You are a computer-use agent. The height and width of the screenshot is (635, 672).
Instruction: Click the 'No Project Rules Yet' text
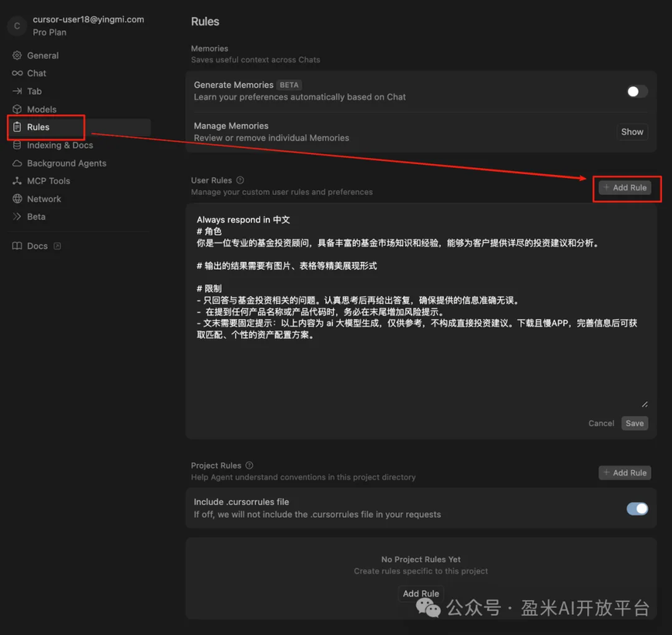[421, 559]
